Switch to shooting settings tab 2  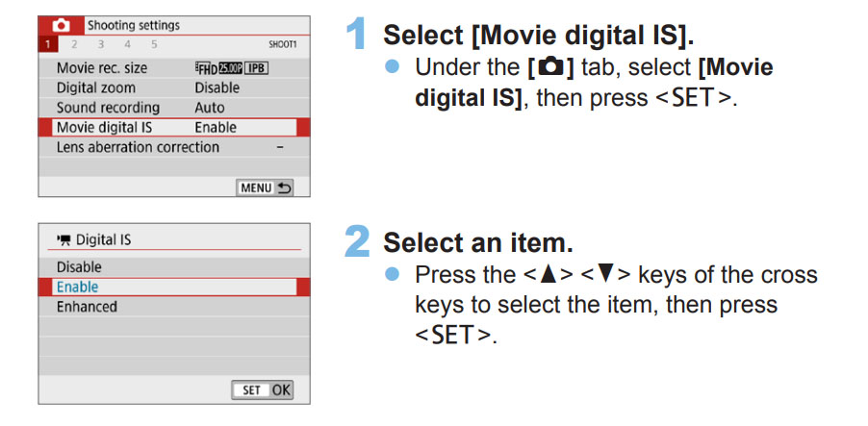coord(72,44)
